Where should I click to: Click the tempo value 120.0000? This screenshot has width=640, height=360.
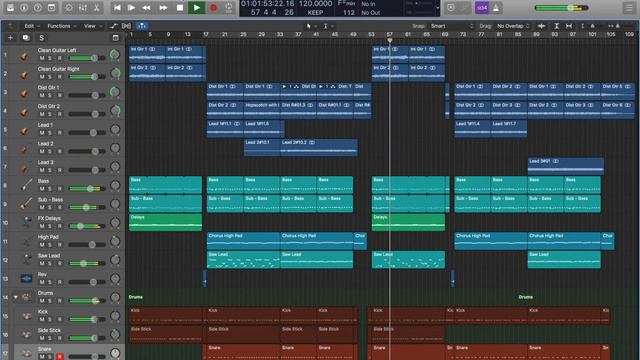(x=316, y=4)
